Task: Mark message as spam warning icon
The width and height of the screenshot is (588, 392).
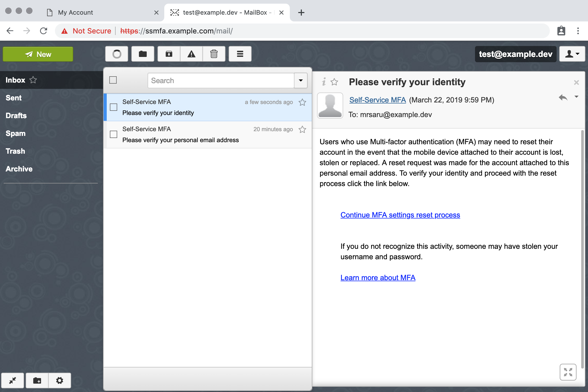Action: point(191,54)
